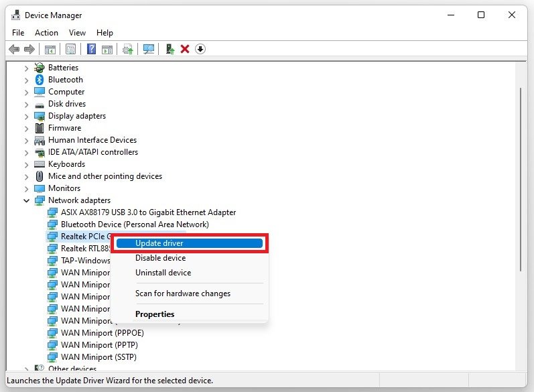Click the Other devices tree row
Screen dimensions: 534x392
coord(66,368)
